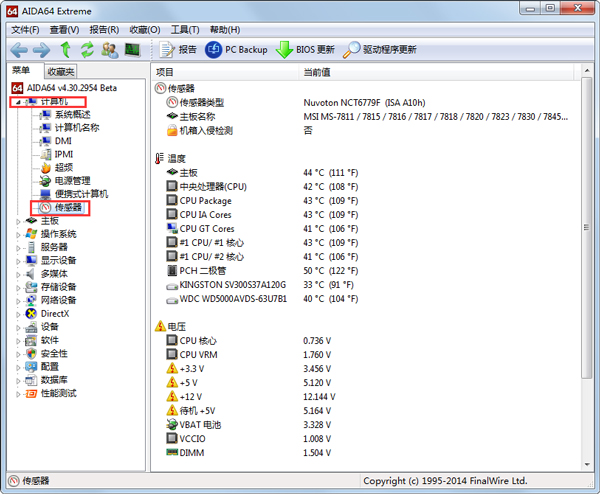Select 便携式计算机 in the tree
The height and width of the screenshot is (494, 600).
(x=74, y=194)
